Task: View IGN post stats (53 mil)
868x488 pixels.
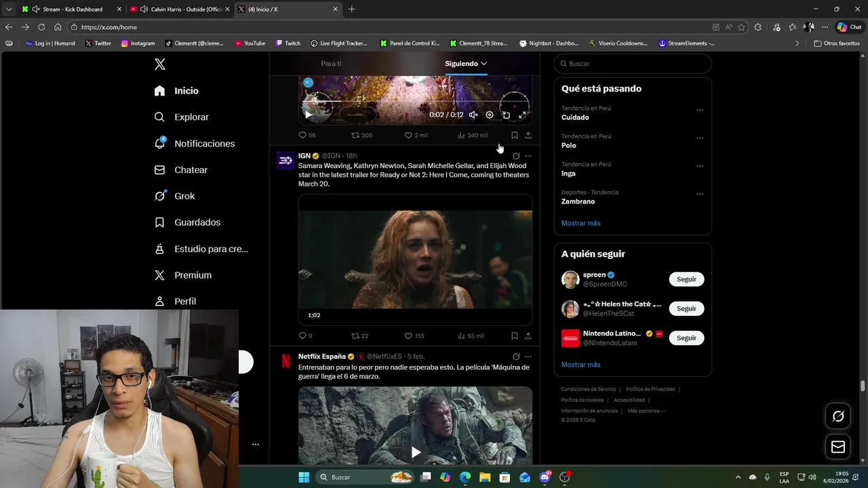Action: pos(471,335)
